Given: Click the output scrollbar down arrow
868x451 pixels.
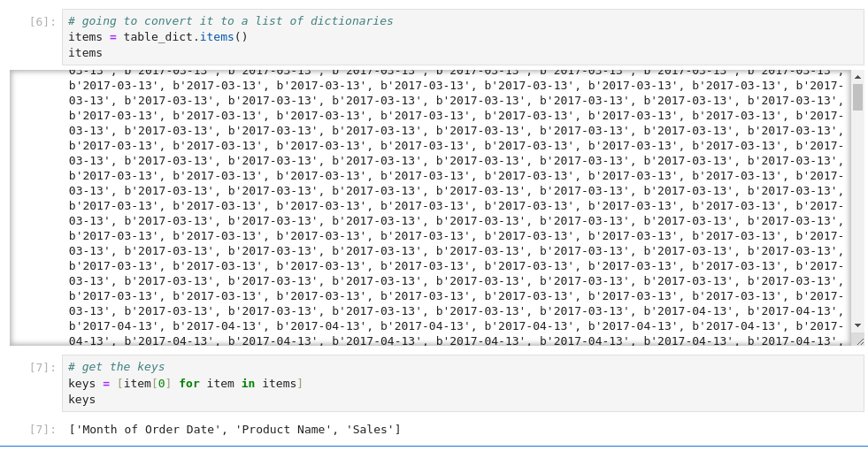Looking at the screenshot, I should pos(857,325).
